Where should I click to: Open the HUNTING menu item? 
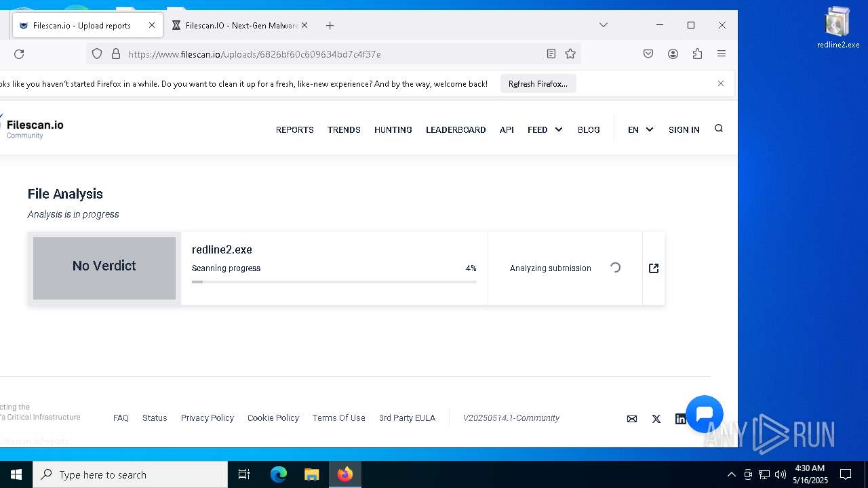pos(393,129)
